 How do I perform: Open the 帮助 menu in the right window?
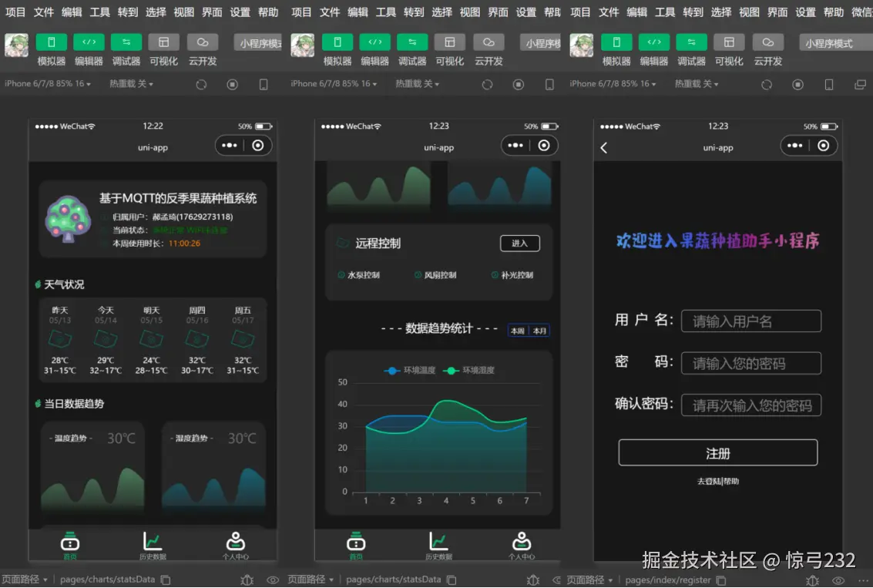tap(834, 12)
